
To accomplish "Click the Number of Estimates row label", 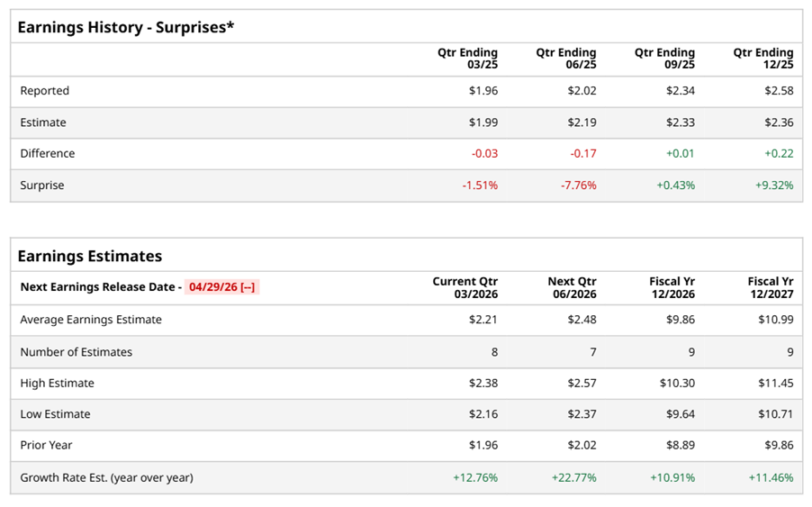I will (x=77, y=352).
